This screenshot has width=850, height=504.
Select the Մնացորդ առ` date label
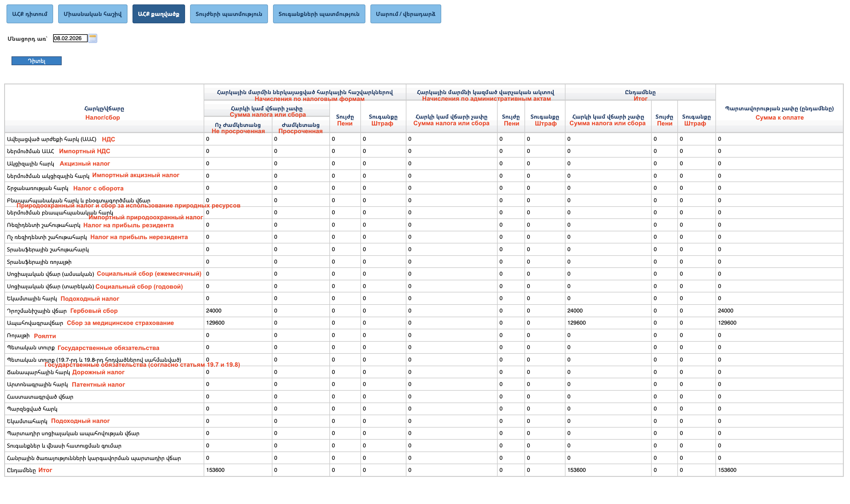pyautogui.click(x=27, y=39)
